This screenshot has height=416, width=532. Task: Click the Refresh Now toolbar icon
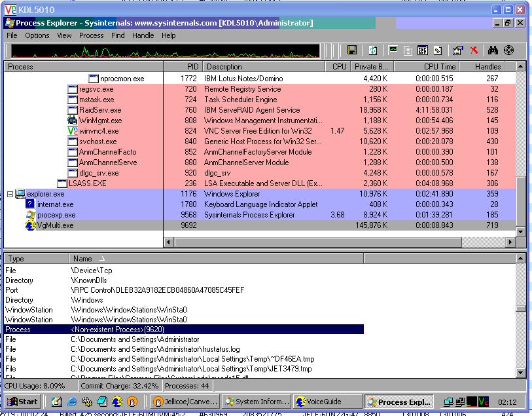click(x=372, y=50)
